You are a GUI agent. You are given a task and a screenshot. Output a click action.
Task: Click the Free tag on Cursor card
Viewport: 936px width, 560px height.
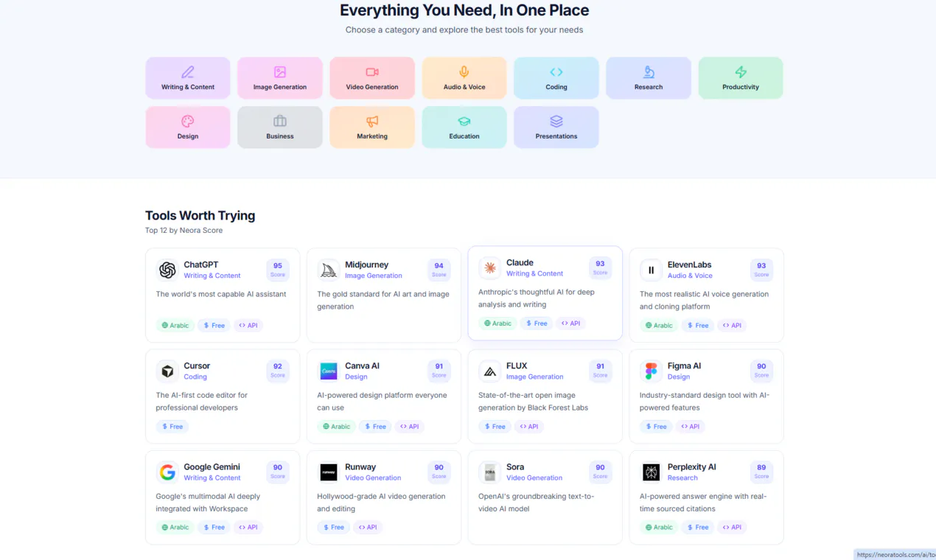click(172, 426)
